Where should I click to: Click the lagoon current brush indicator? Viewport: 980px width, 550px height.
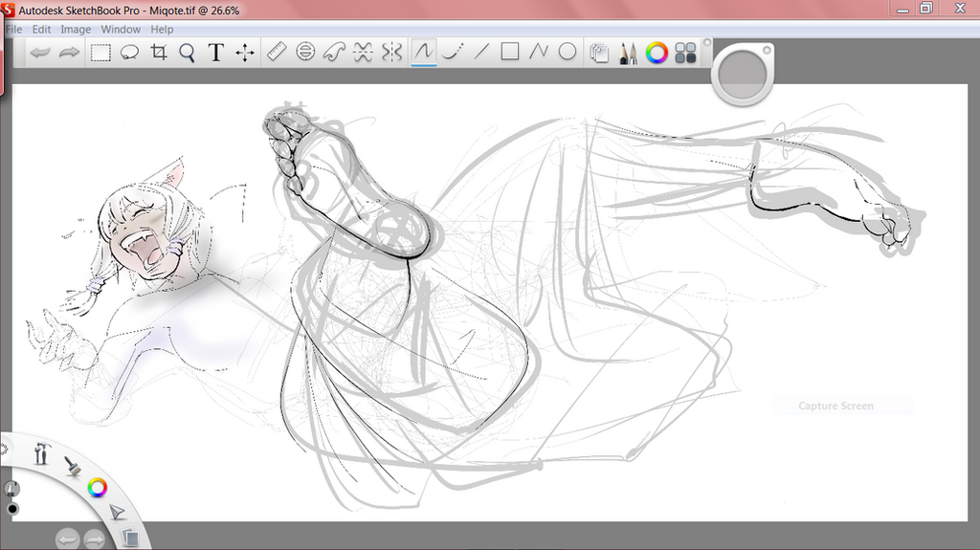[x=11, y=489]
